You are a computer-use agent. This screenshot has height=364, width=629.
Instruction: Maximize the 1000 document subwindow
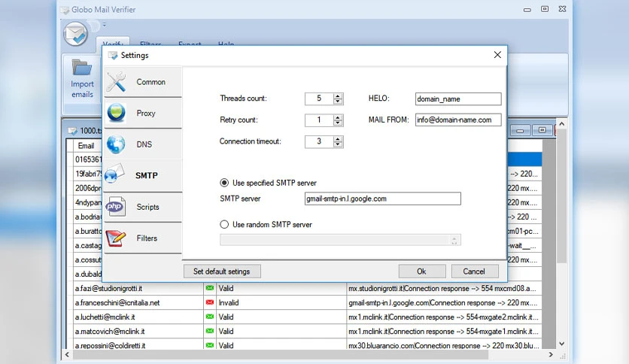tap(542, 131)
